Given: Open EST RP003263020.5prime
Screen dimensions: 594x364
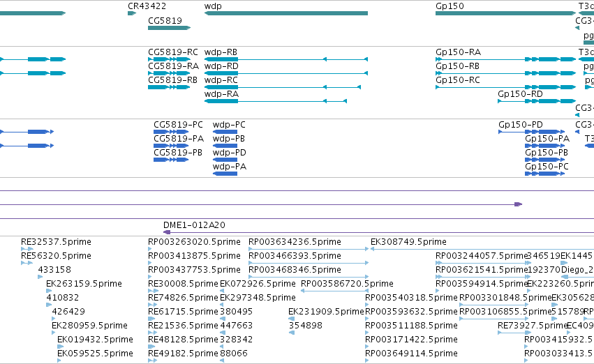Looking at the screenshot, I should coord(194,242).
